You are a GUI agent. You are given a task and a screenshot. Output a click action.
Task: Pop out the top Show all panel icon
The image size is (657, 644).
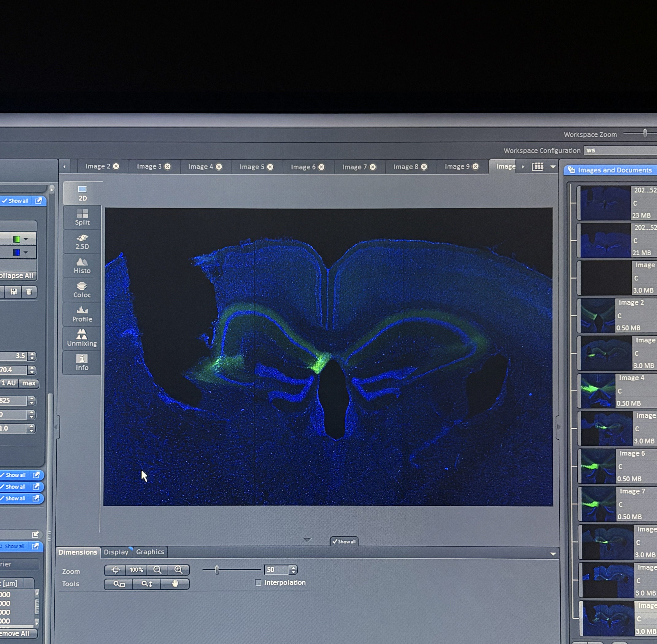tap(38, 201)
